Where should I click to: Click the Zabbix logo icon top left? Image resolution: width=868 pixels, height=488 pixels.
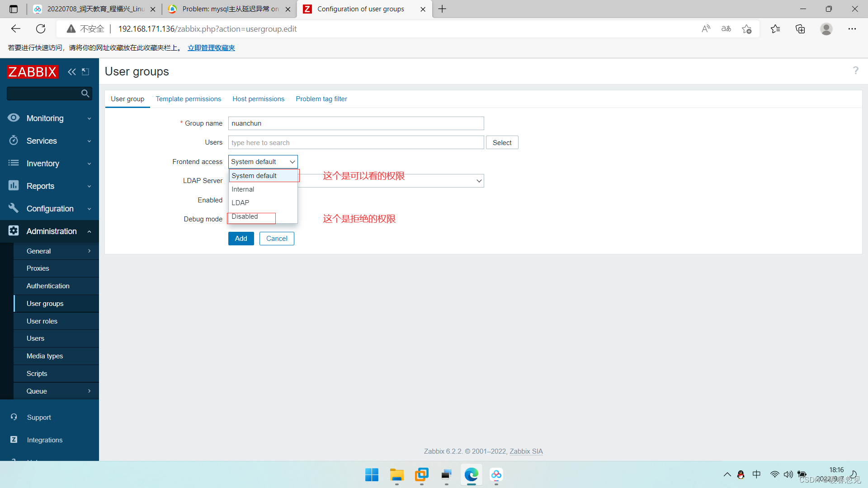[x=32, y=71]
